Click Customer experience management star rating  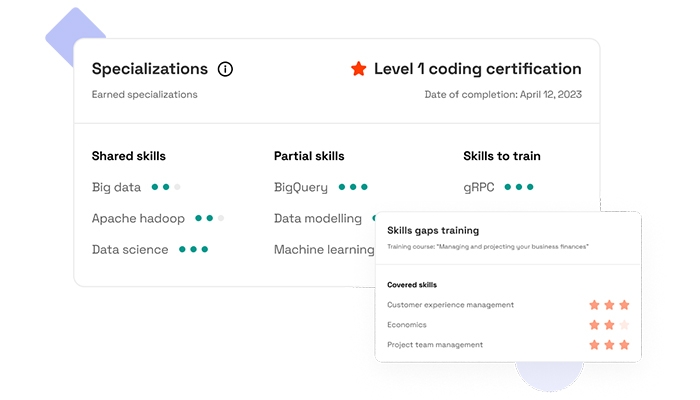(609, 305)
